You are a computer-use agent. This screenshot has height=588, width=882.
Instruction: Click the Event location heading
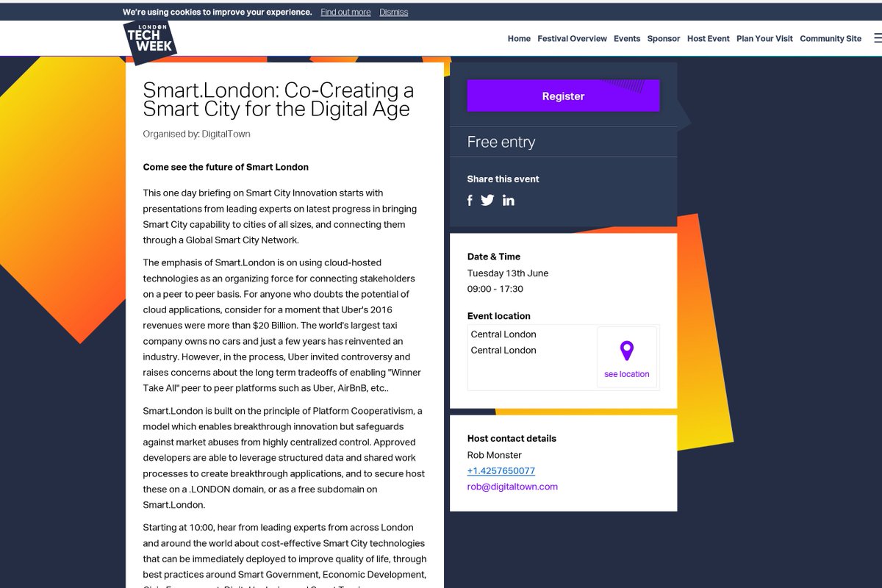[x=498, y=316]
